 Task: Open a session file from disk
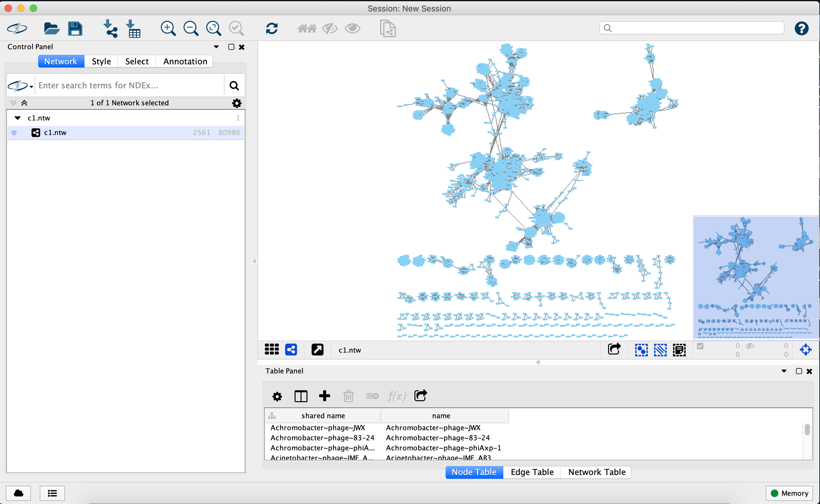tap(52, 28)
